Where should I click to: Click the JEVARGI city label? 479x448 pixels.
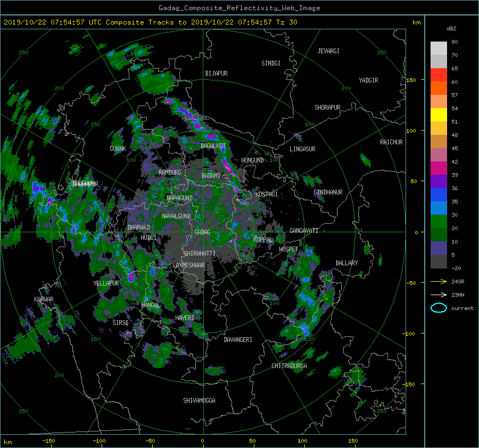click(x=328, y=51)
